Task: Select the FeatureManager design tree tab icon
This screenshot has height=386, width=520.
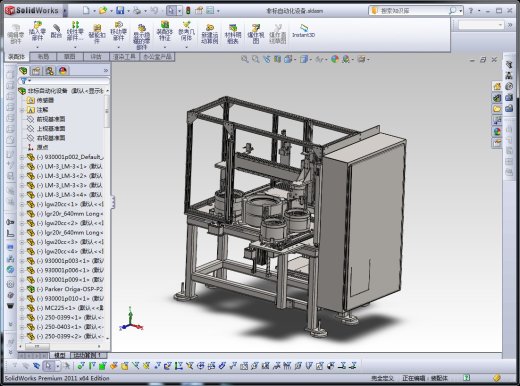Action: [x=23, y=71]
